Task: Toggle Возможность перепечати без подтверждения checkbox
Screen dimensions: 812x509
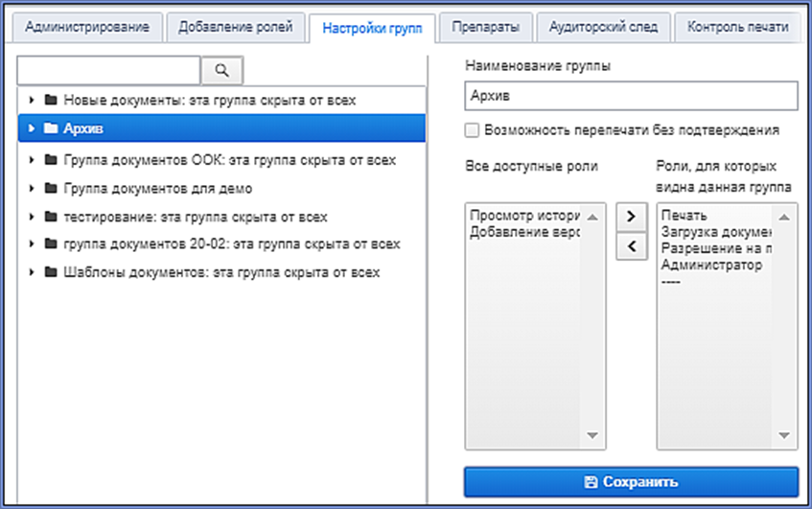Action: pos(472,130)
